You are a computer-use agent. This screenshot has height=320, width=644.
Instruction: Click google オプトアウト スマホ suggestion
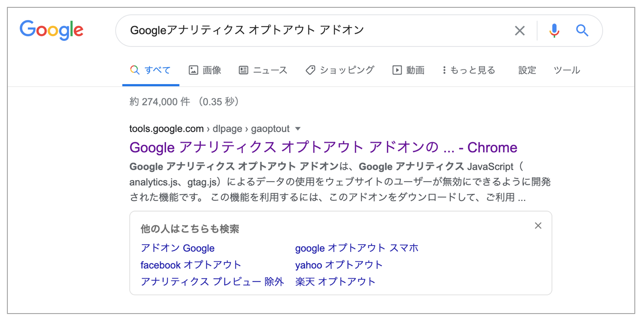coord(357,248)
